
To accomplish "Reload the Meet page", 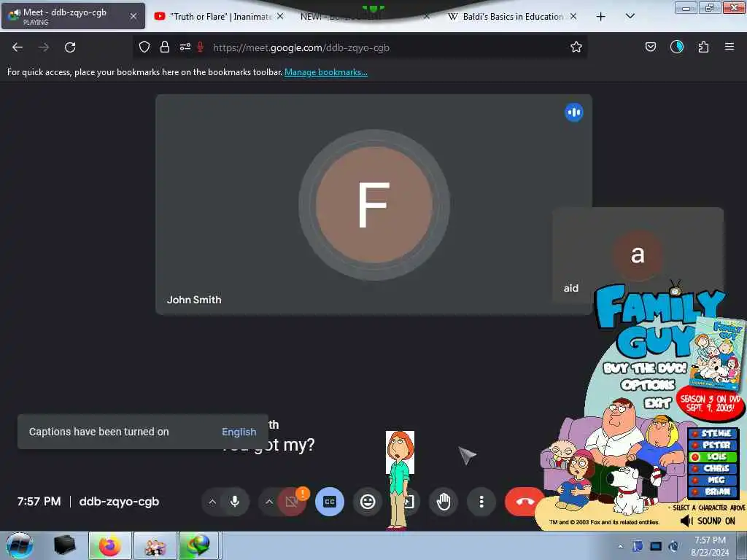I will [70, 47].
